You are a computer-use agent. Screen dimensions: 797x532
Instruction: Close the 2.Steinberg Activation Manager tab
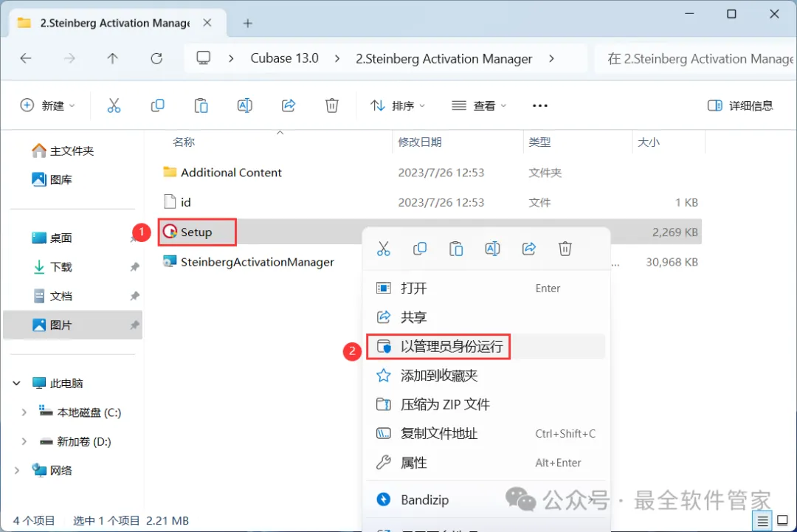pos(207,23)
